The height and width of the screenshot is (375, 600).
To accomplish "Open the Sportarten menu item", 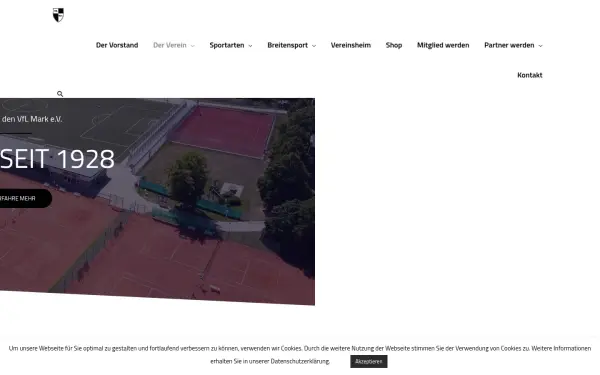I will pyautogui.click(x=227, y=45).
